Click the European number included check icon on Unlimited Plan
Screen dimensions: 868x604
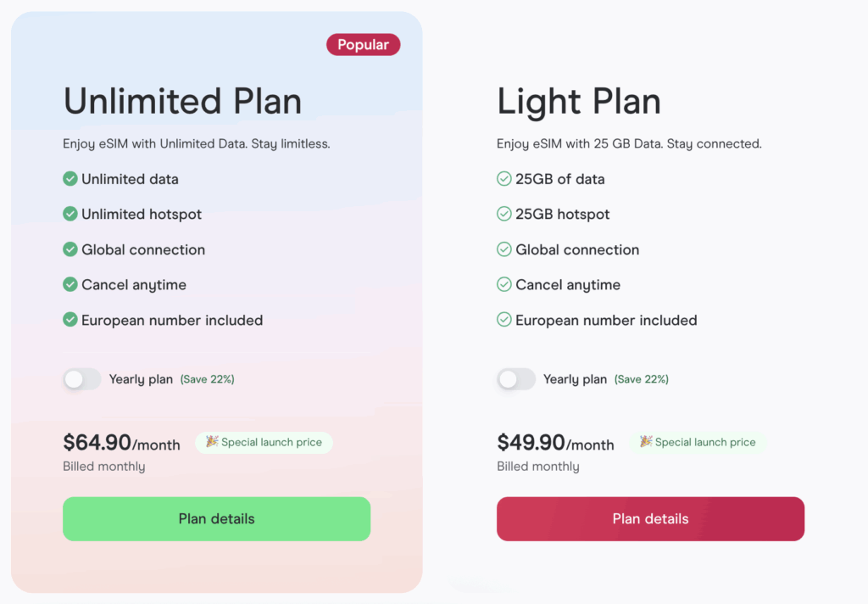pyautogui.click(x=70, y=320)
